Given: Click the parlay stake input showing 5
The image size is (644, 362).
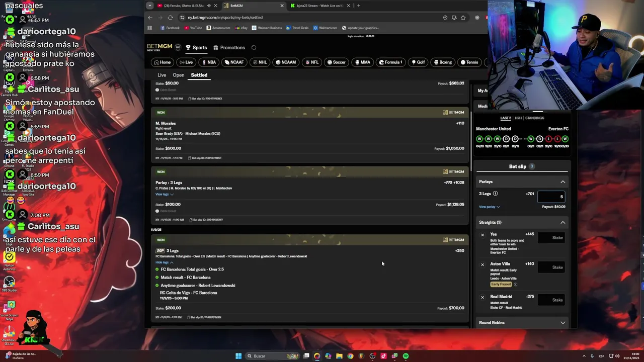Looking at the screenshot, I should click(551, 197).
